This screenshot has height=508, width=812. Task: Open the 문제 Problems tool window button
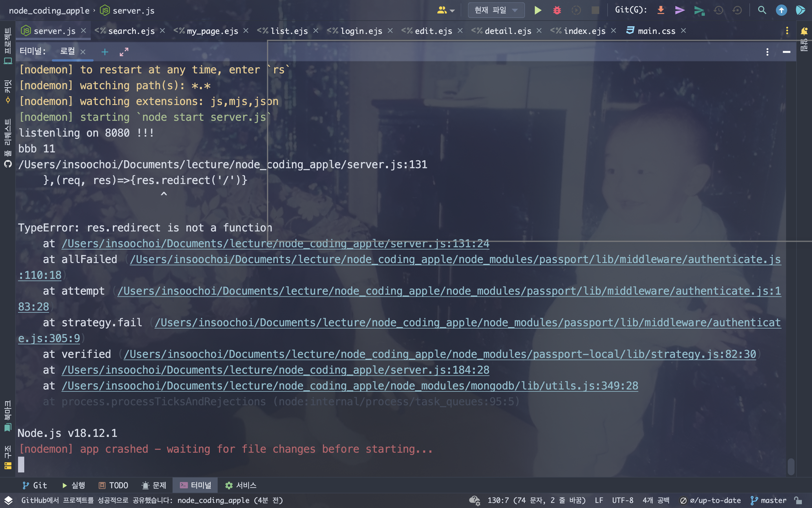pyautogui.click(x=154, y=485)
